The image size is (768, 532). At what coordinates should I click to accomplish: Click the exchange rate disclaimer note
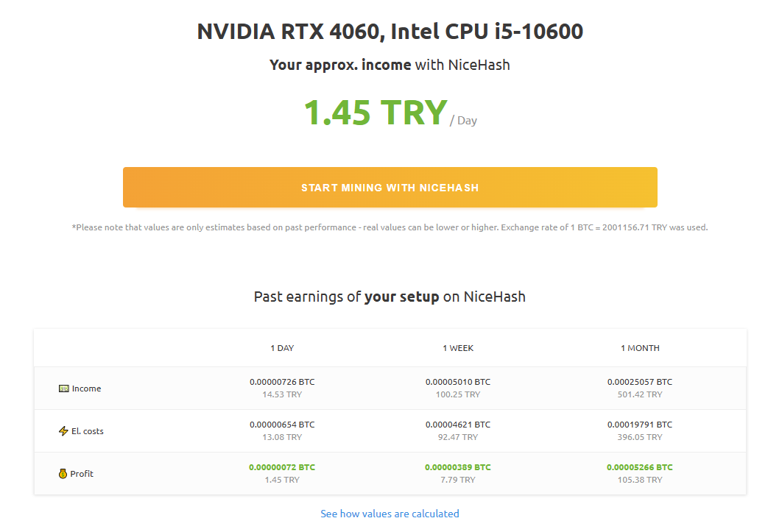tap(390, 227)
